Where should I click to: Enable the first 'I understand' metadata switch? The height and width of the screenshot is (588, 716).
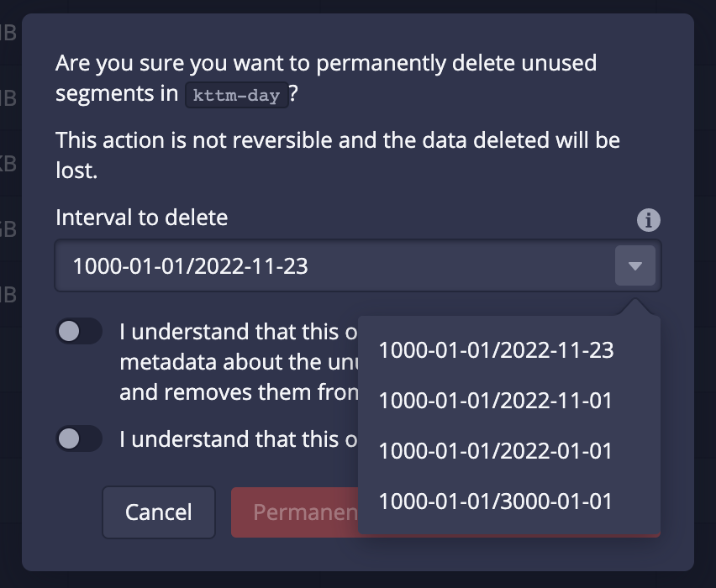79,331
